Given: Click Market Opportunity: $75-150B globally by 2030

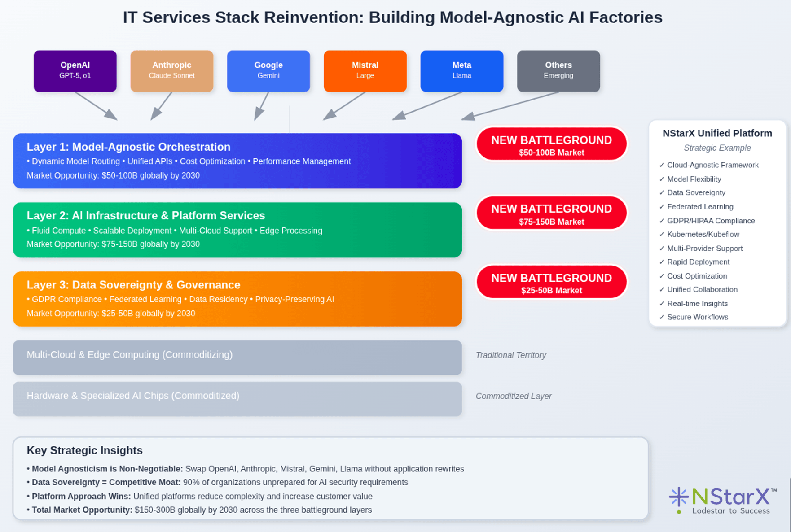Looking at the screenshot, I should pyautogui.click(x=113, y=244).
